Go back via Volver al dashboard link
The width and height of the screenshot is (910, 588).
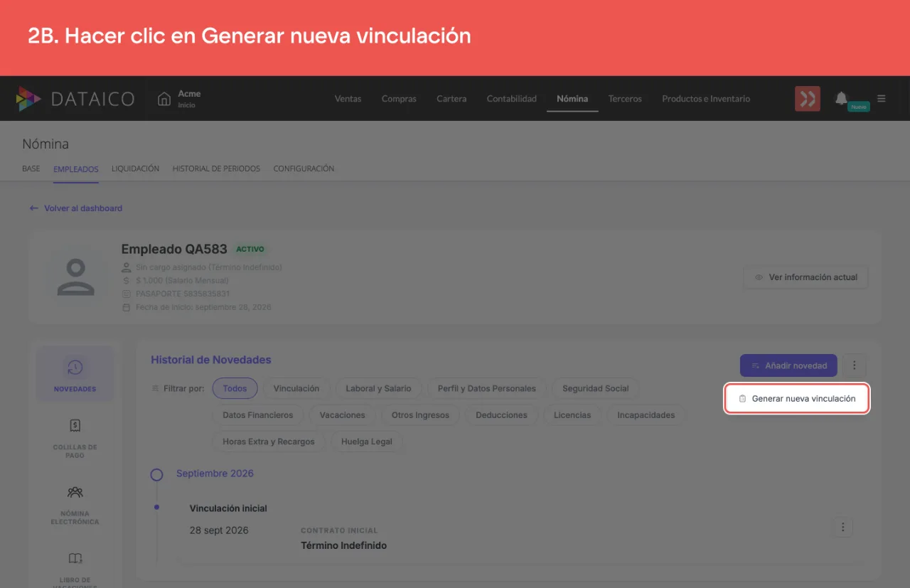click(x=76, y=208)
